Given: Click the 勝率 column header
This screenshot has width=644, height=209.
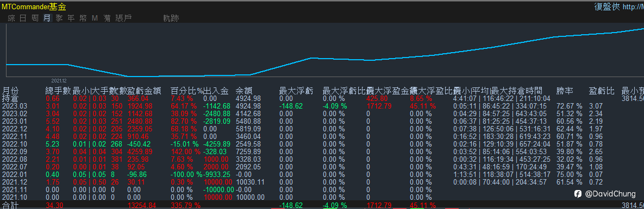Looking at the screenshot, I should (x=564, y=91).
